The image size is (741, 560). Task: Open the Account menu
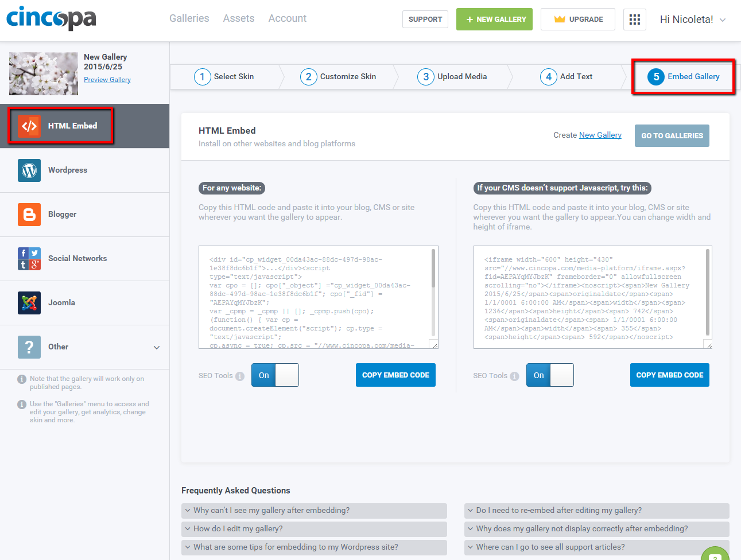[x=288, y=18]
